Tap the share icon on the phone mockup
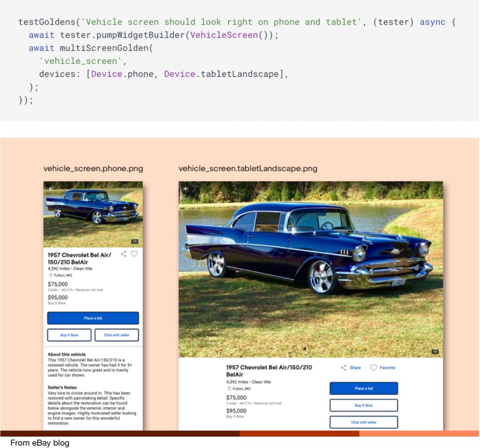 124,254
